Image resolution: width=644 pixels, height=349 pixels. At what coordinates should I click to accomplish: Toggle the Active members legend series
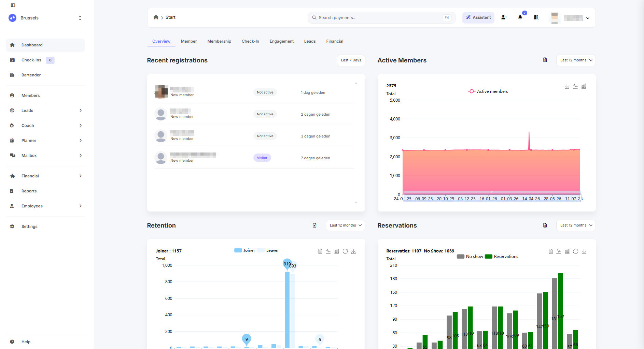coord(488,91)
